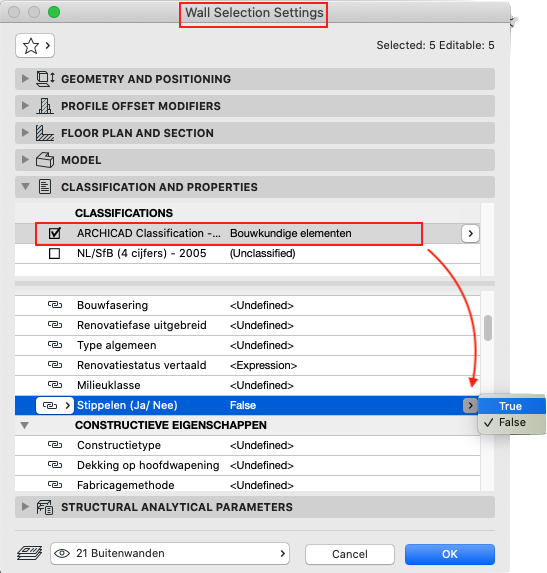Open the Favorites star button
This screenshot has height=573, width=547.
coord(35,46)
